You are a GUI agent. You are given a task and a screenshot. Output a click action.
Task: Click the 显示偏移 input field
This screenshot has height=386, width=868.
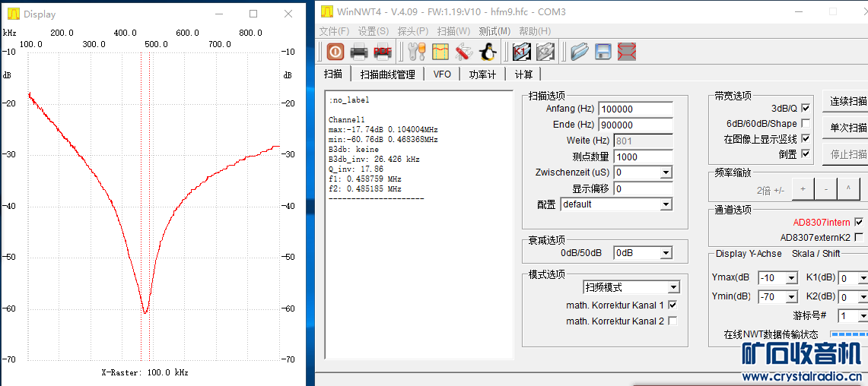[x=644, y=188]
